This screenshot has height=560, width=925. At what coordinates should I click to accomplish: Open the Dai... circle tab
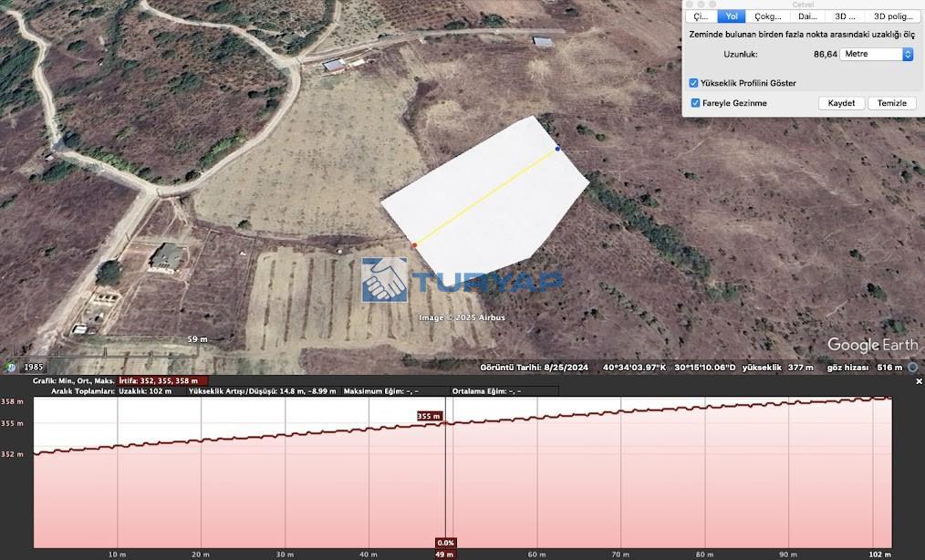[807, 16]
